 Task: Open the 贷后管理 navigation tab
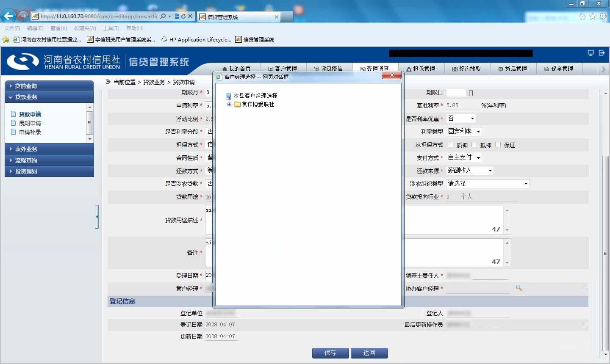[513, 69]
